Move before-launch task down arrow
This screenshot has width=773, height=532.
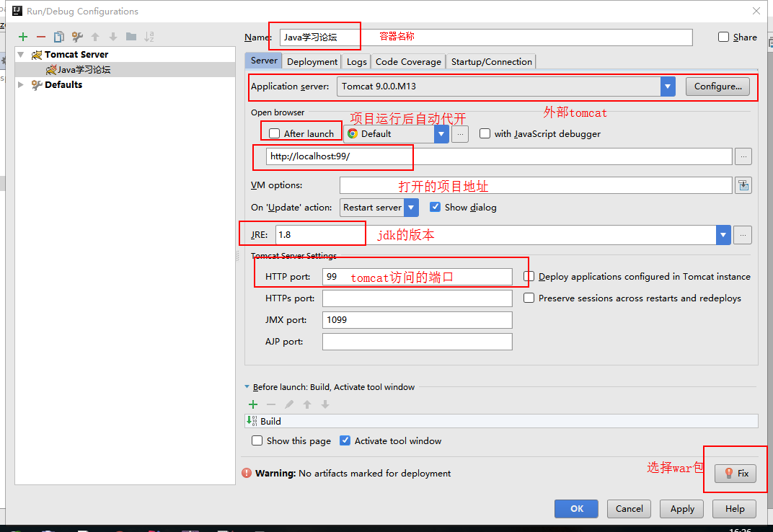[x=325, y=405]
